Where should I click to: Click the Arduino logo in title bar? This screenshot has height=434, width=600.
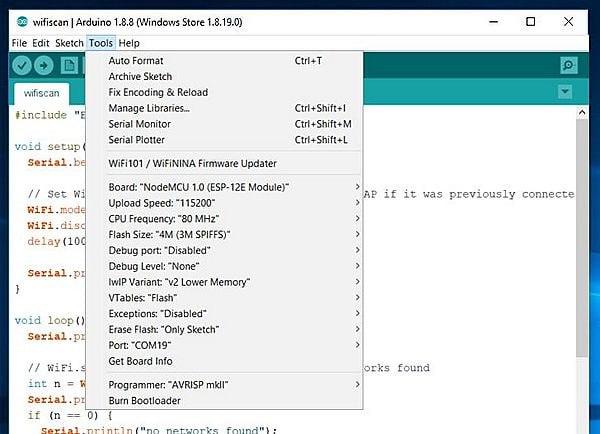[22, 22]
